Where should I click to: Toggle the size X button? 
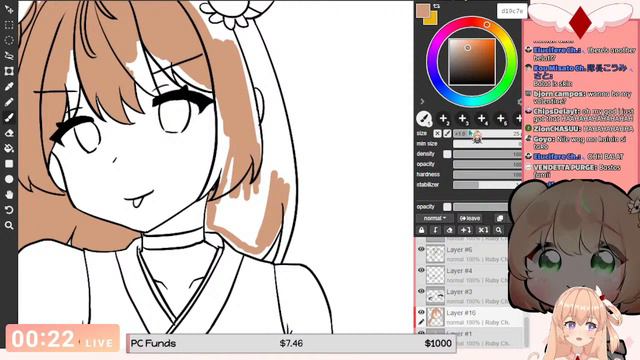click(437, 133)
